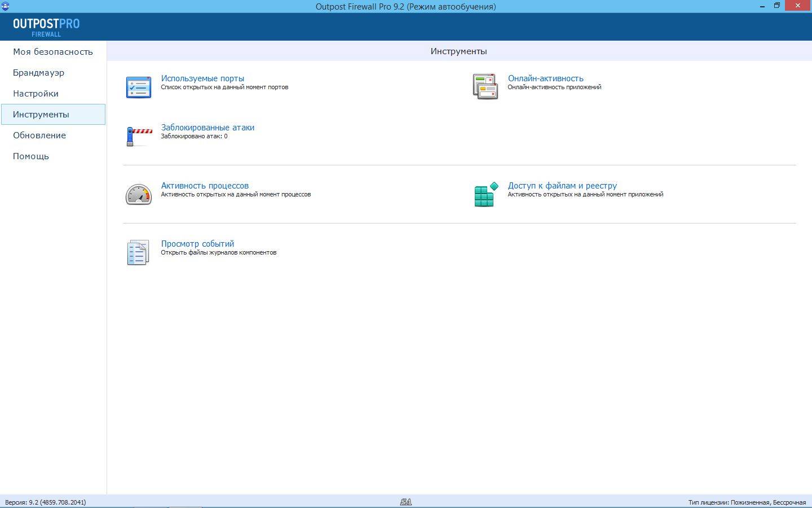Click the Outpost app icon in title bar
The width and height of the screenshot is (812, 508).
[6, 6]
